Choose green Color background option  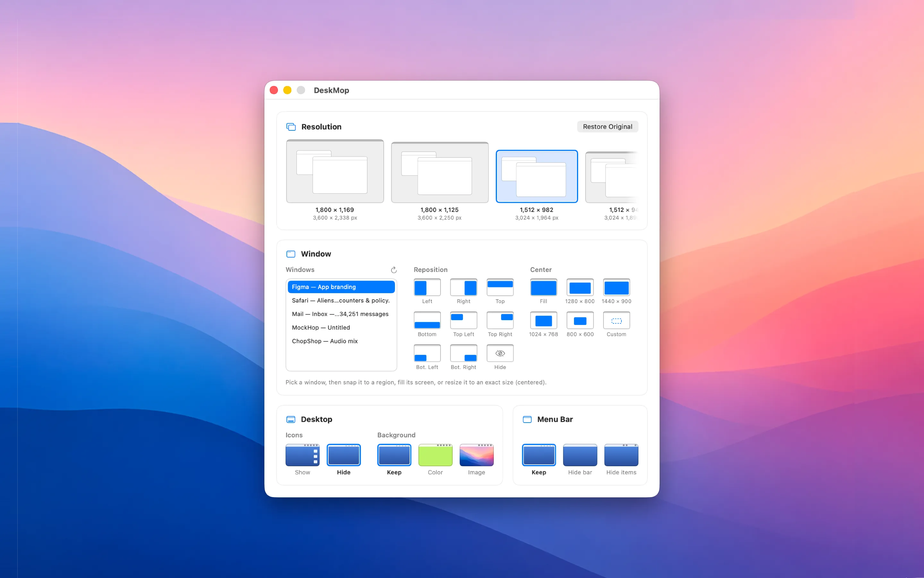tap(435, 455)
